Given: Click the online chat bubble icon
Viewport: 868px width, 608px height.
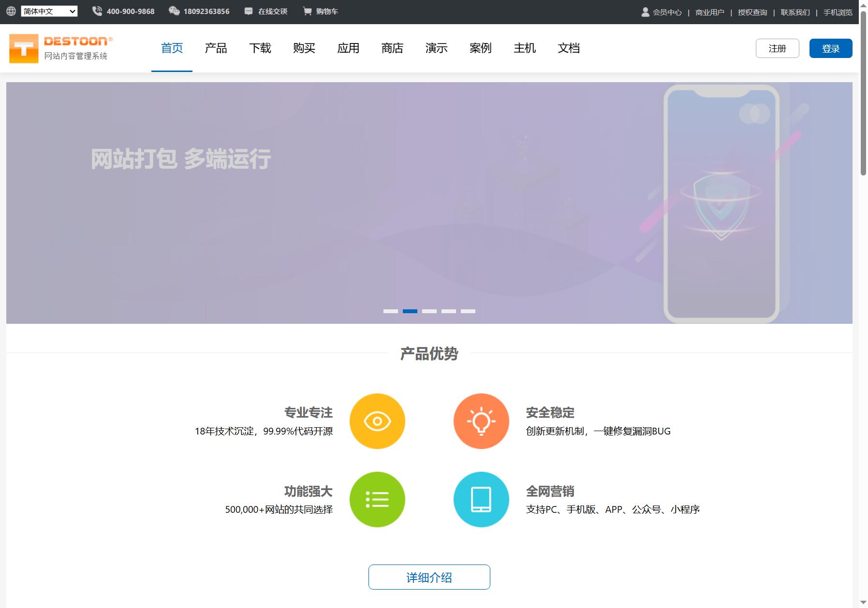Looking at the screenshot, I should tap(249, 11).
